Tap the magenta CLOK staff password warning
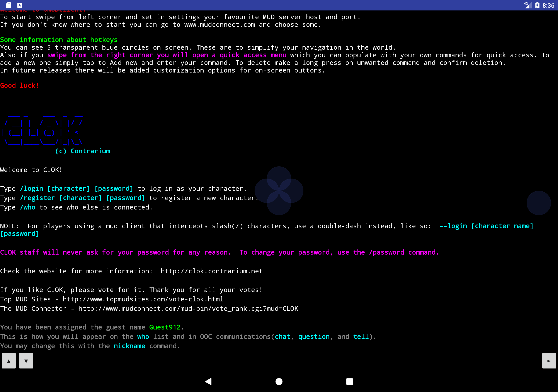The width and height of the screenshot is (558, 392). point(219,252)
